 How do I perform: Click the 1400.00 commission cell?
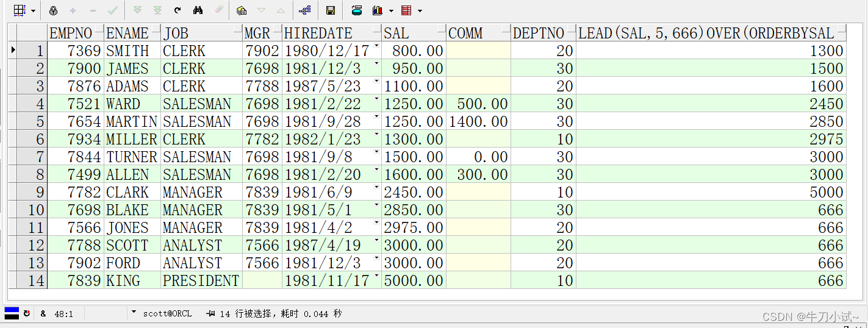pos(478,121)
